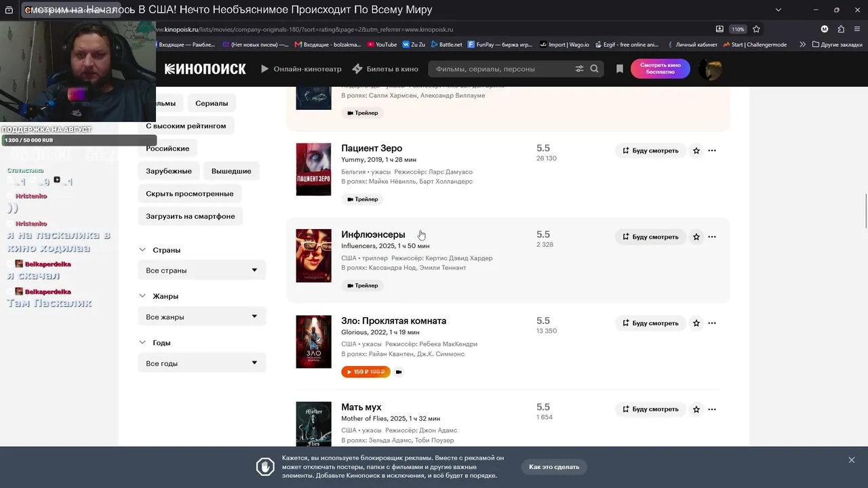868x488 pixels.
Task: Open the bookmarks ribbon icon in Kinopoisk header
Action: (x=619, y=69)
